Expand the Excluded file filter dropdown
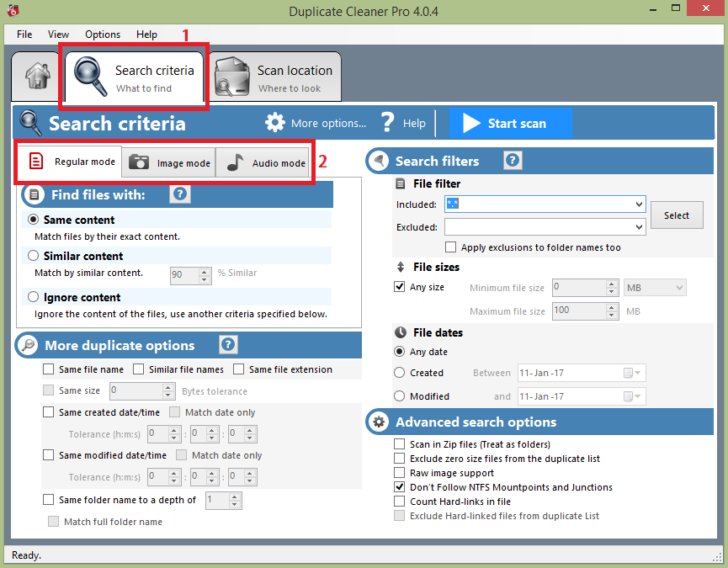This screenshot has height=568, width=728. tap(639, 227)
